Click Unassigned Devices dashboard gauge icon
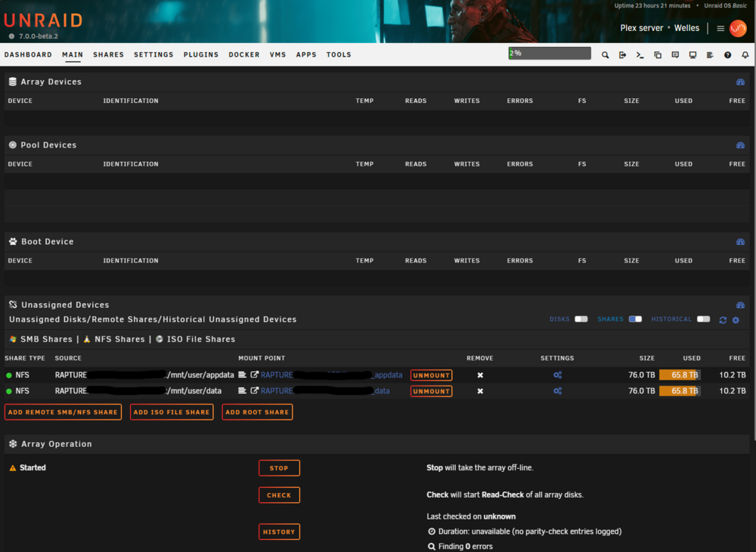 click(x=741, y=305)
